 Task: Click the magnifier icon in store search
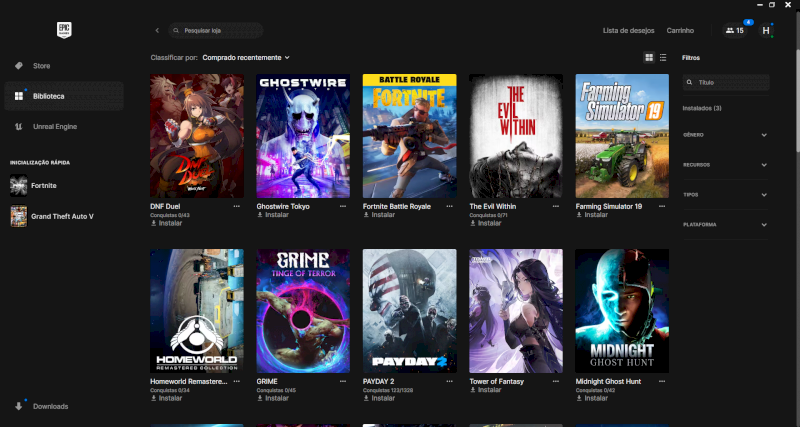(176, 31)
